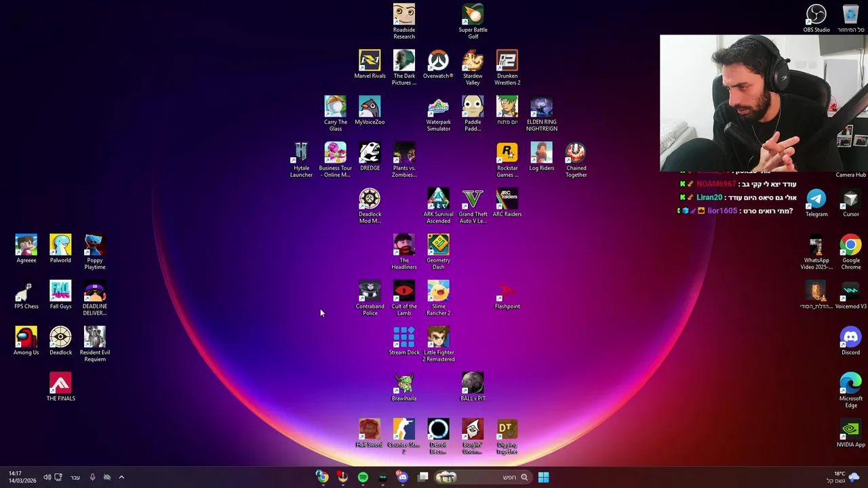This screenshot has width=868, height=488.
Task: Select The Headliners shortcut
Action: (x=404, y=251)
